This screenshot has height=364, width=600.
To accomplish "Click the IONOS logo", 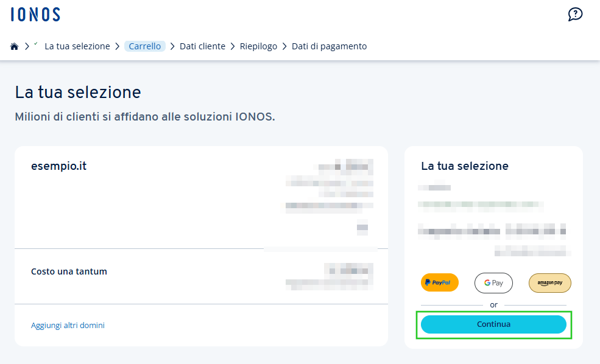I will pyautogui.click(x=35, y=15).
